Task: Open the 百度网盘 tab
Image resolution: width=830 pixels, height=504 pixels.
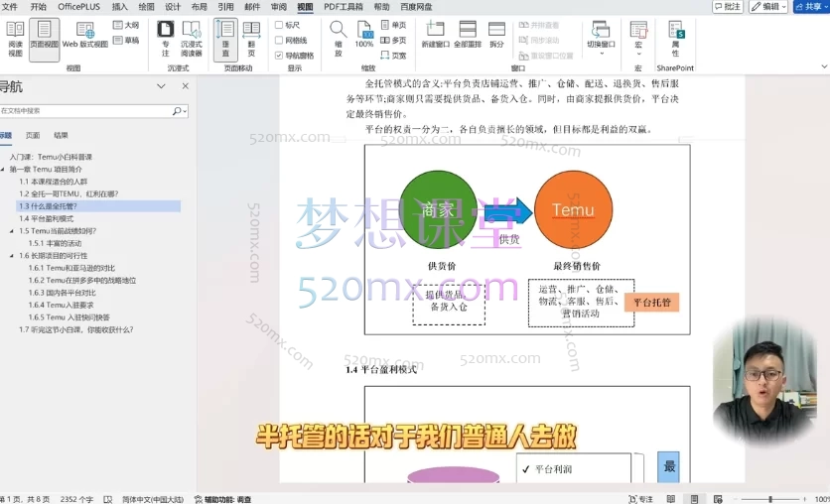Action: click(x=416, y=7)
